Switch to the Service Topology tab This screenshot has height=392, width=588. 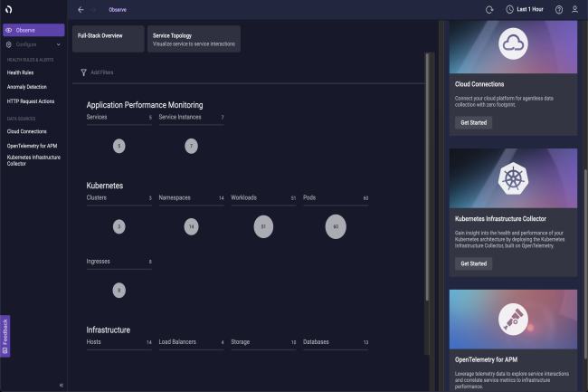click(x=194, y=39)
